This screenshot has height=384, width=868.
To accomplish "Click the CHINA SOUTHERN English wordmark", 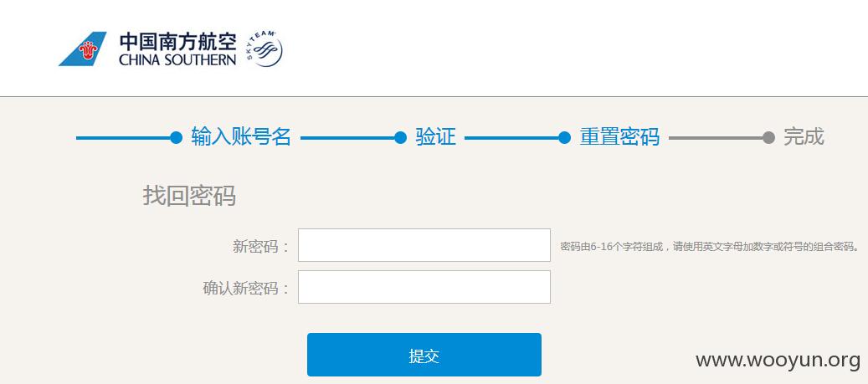I will point(177,59).
